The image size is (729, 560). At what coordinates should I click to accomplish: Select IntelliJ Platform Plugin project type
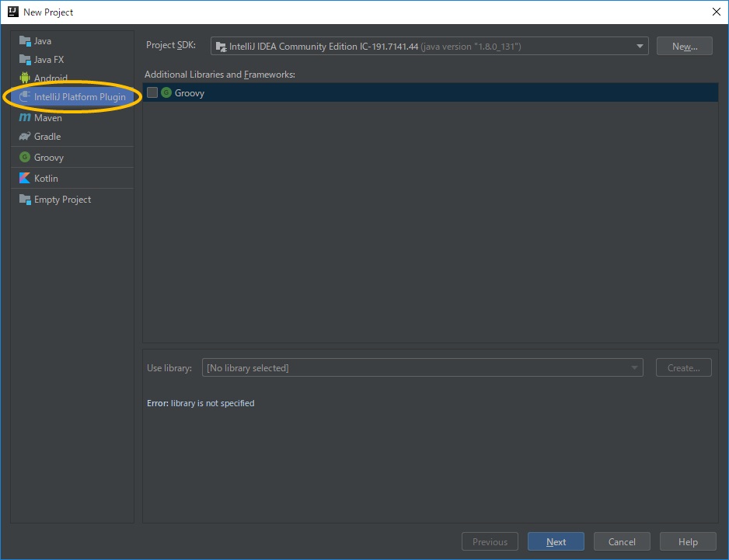(72, 96)
